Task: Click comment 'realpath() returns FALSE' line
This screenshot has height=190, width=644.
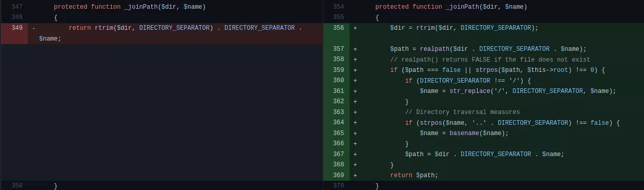Action: coord(490,60)
